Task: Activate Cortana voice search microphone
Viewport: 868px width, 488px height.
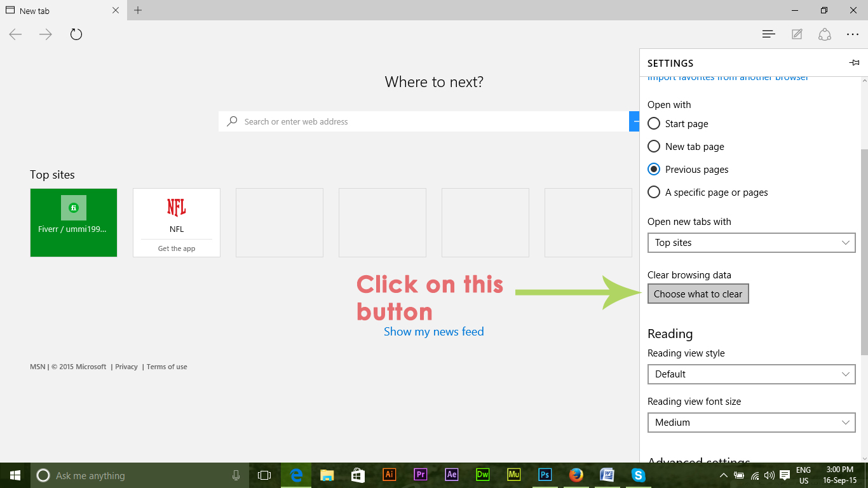Action: [236, 475]
